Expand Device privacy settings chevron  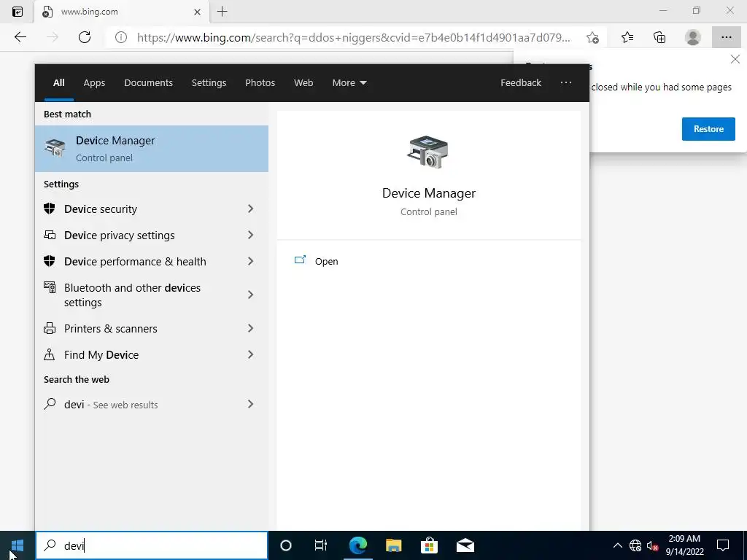tap(251, 235)
